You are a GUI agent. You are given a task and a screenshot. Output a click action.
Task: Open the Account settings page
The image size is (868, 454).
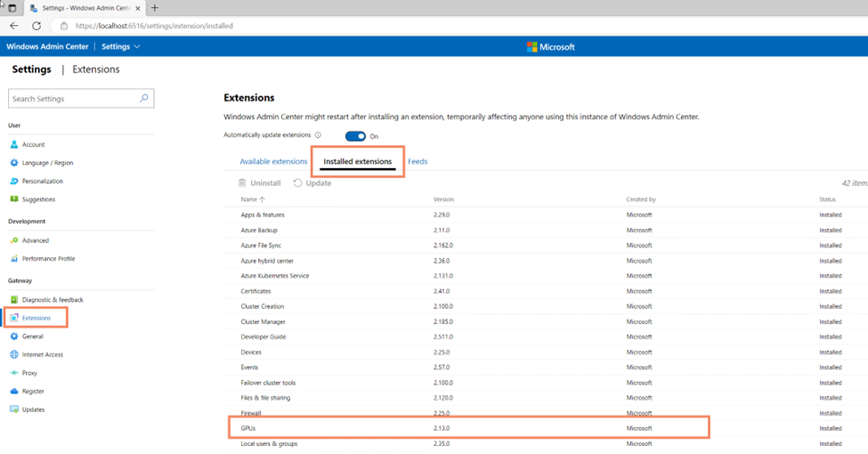pos(33,144)
